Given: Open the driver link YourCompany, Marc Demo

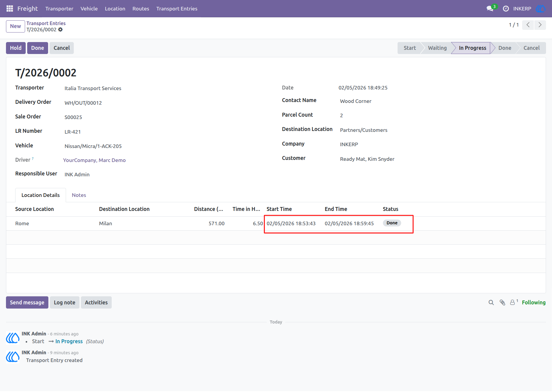Looking at the screenshot, I should [x=94, y=160].
